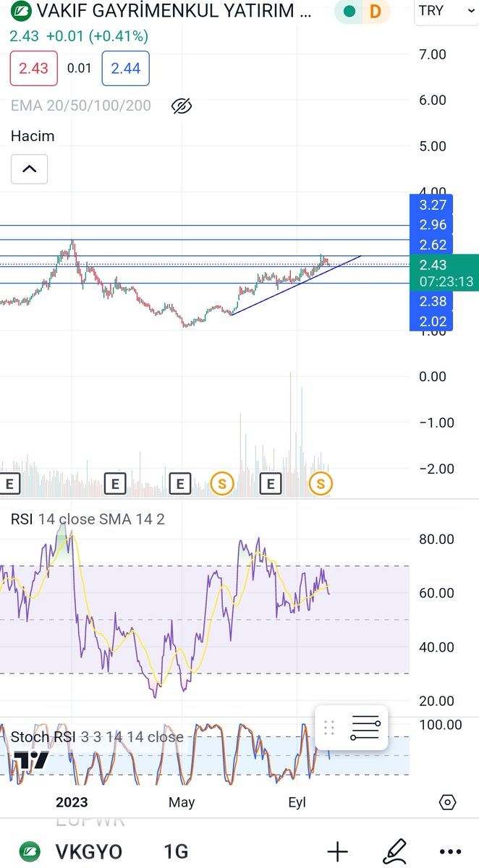Click the 2.62 price level label
Viewport: 479px width, 868px height.
(433, 245)
